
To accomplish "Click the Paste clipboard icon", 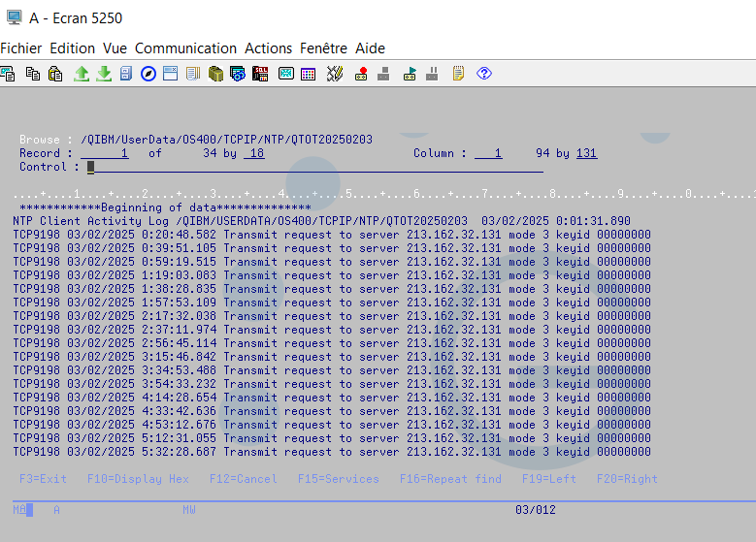I will click(x=55, y=74).
